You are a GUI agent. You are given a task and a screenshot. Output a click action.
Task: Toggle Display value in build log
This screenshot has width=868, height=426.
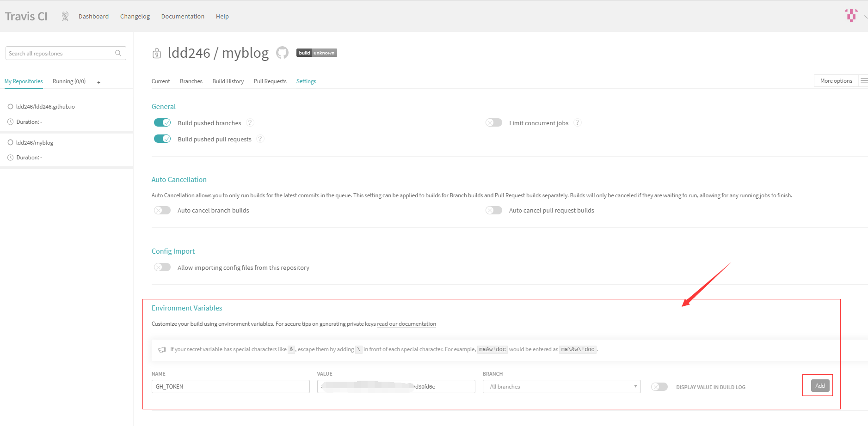659,387
